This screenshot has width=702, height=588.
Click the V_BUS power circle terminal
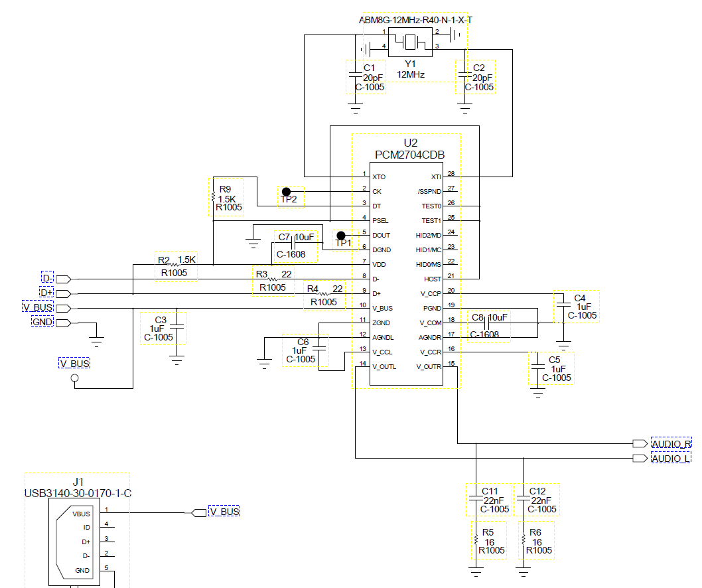point(75,378)
